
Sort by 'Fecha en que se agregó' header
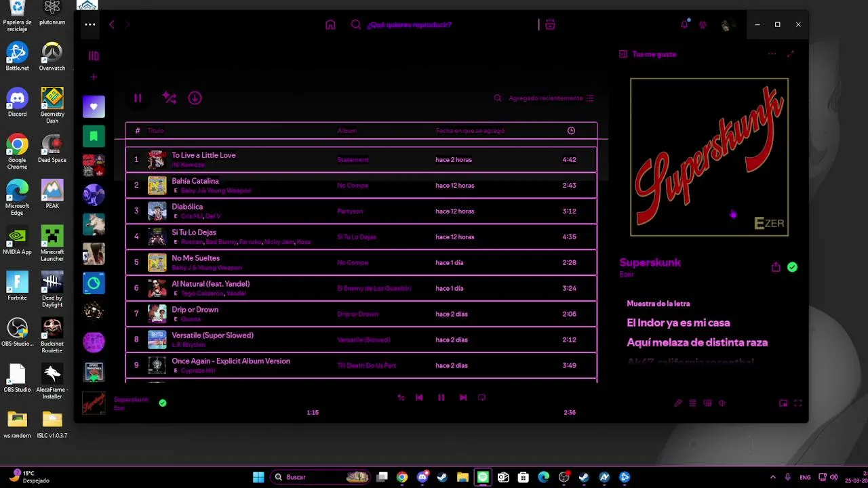click(470, 131)
